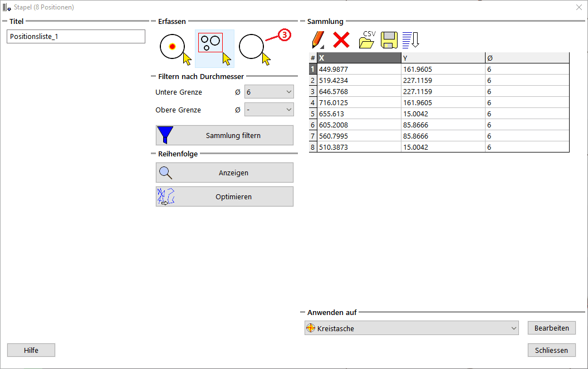The image size is (588, 369).
Task: Click the Y column header
Action: pyautogui.click(x=443, y=58)
